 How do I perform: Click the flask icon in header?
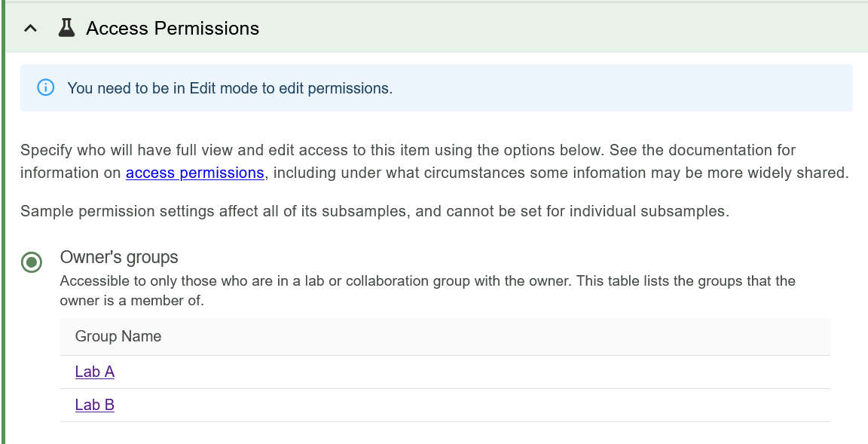tap(66, 29)
